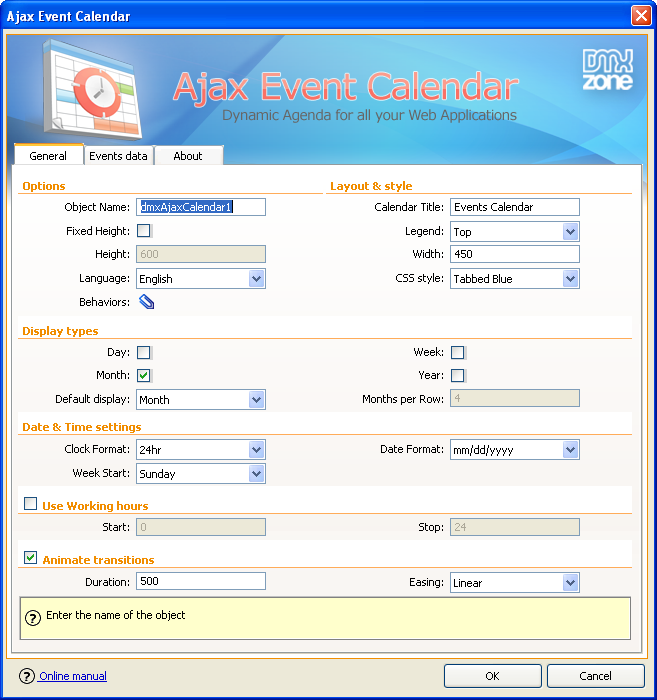Click the Months per Row field
The height and width of the screenshot is (700, 657).
(x=515, y=398)
